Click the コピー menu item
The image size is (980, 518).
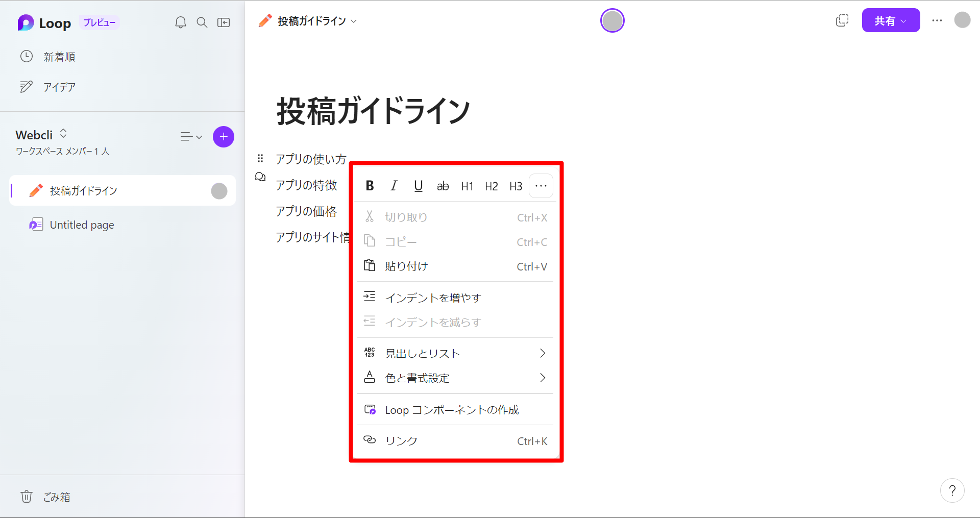[455, 242]
